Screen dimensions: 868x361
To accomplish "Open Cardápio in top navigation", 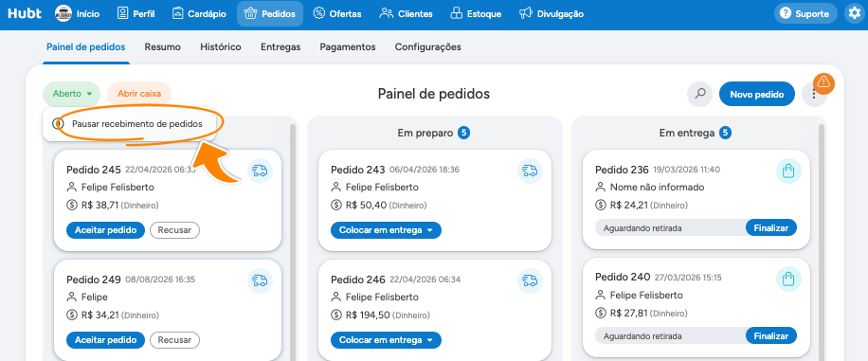I will pyautogui.click(x=199, y=14).
